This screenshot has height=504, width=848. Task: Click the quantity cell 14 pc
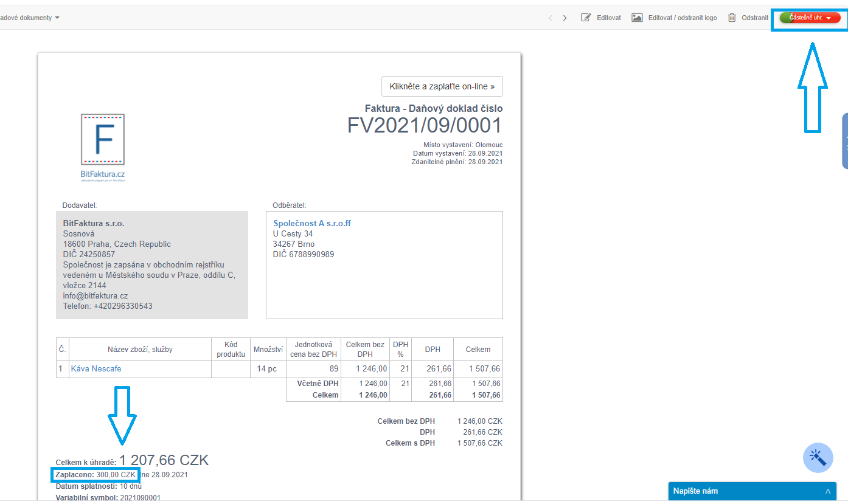click(268, 368)
